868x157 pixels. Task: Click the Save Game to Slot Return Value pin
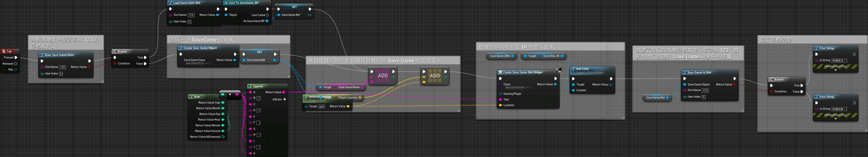point(734,84)
